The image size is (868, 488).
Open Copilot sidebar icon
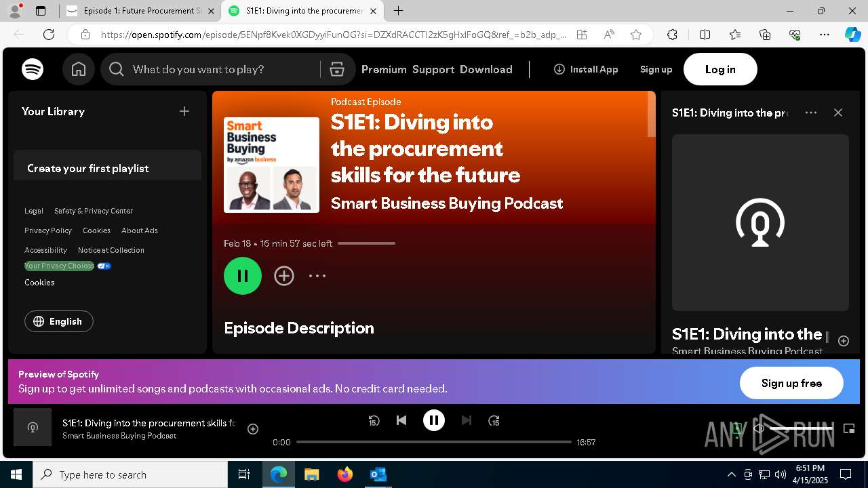(x=852, y=35)
